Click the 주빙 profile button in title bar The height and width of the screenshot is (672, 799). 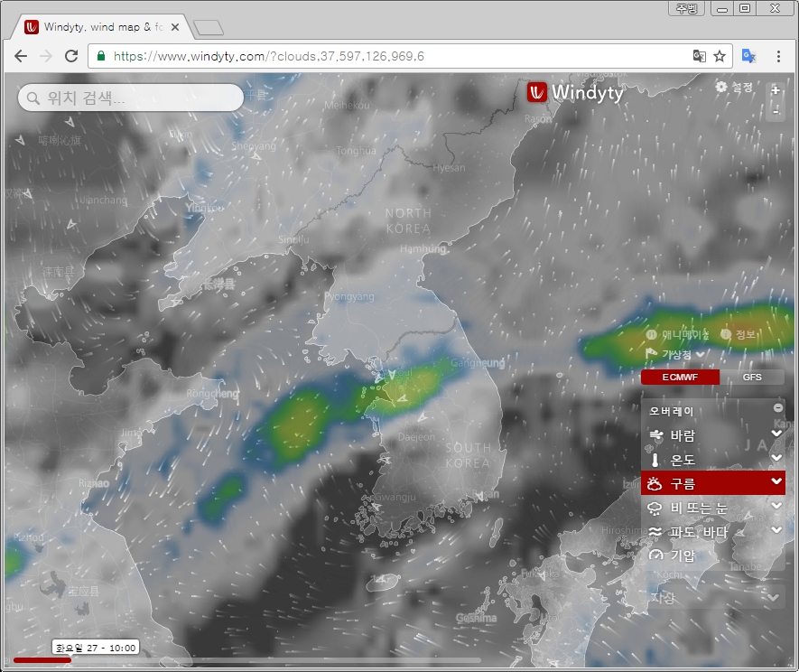[x=686, y=8]
